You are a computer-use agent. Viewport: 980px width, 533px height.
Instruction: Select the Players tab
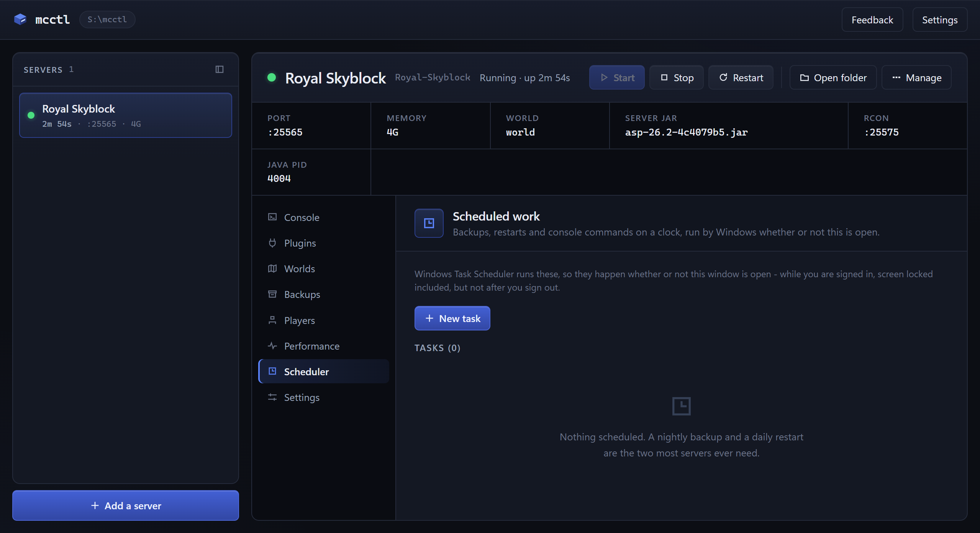324,320
